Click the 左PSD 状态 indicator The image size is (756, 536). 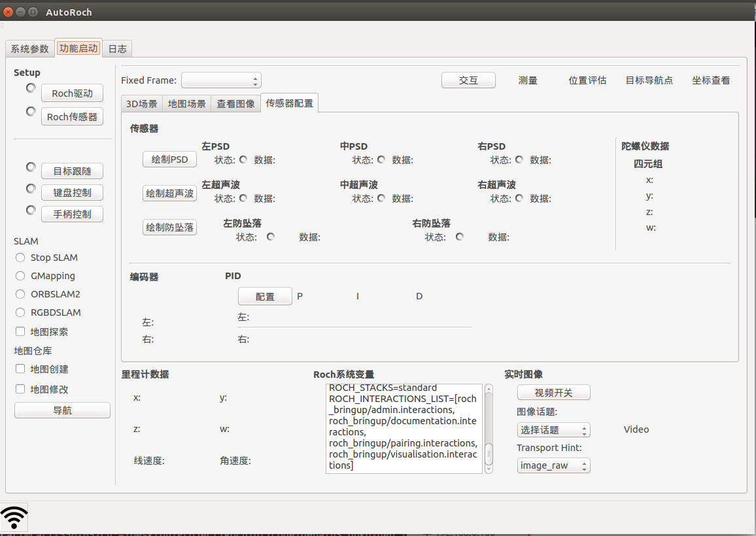click(243, 160)
